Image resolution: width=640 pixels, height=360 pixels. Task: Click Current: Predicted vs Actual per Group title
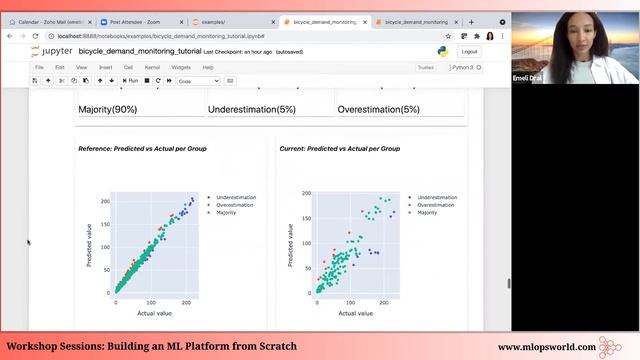click(x=340, y=149)
